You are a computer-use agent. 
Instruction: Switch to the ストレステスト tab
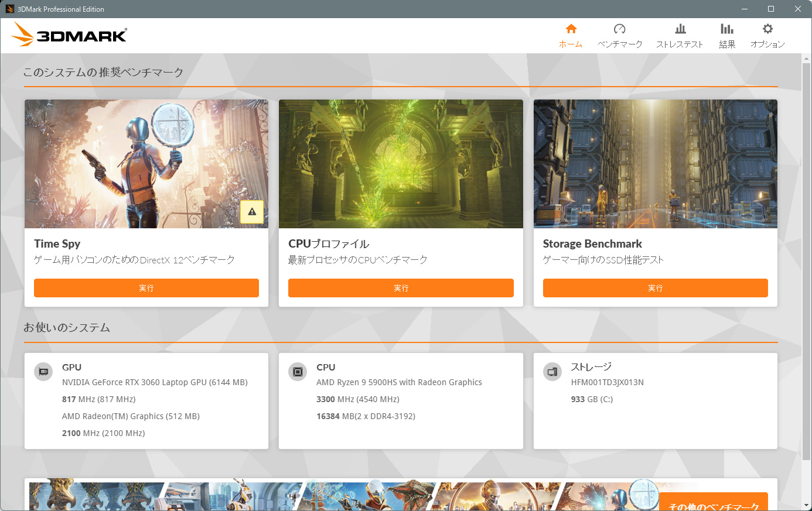(680, 36)
